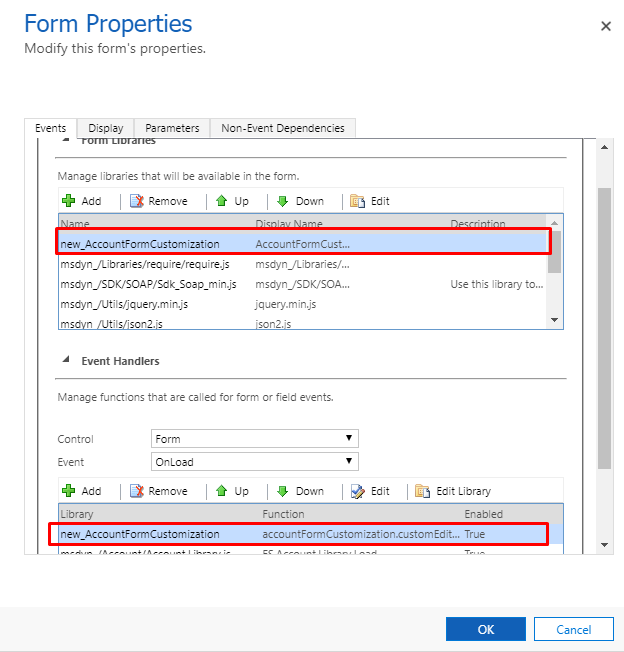Screen dimensions: 624x652
Task: Click the Enabled column header
Action: (x=483, y=514)
